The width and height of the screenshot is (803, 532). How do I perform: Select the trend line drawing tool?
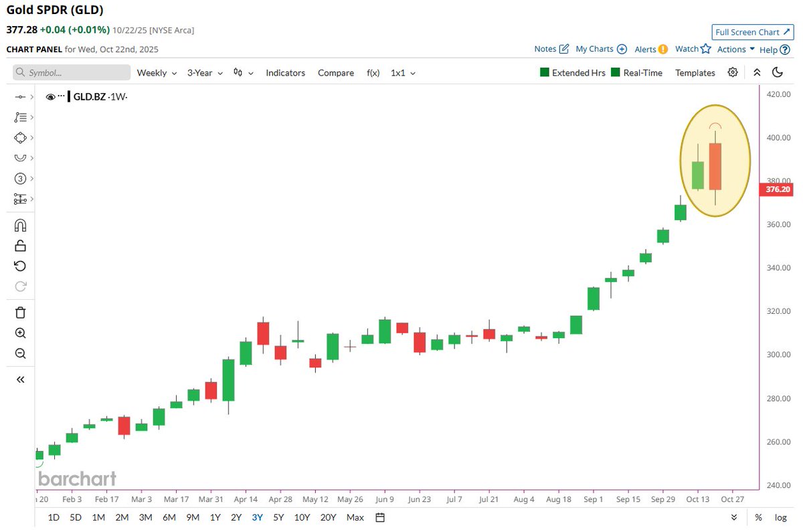[x=19, y=97]
